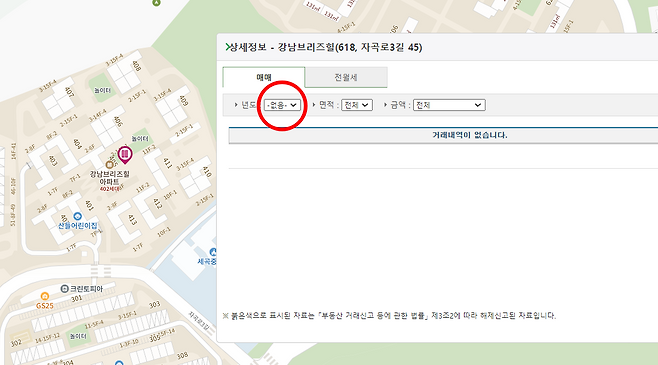This screenshot has width=658, height=365.
Task: Click building number 301 on the map
Action: pos(76,298)
